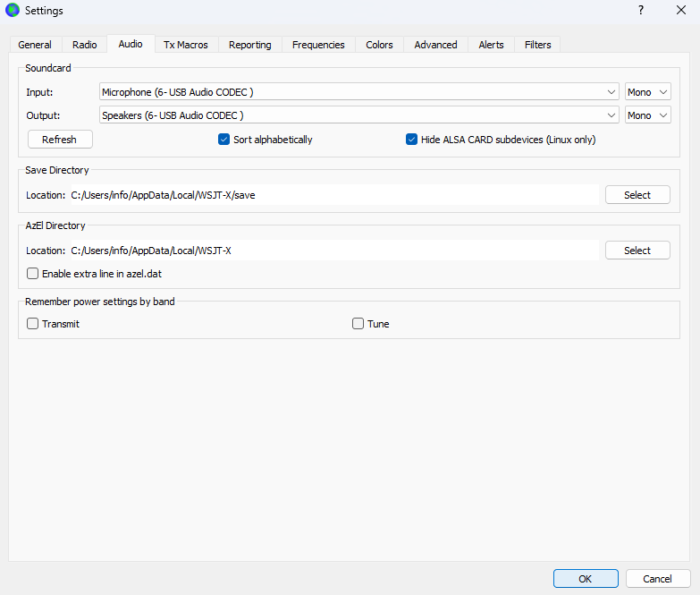The width and height of the screenshot is (700, 595).
Task: Check the Tune power setting checkbox
Action: coord(358,324)
